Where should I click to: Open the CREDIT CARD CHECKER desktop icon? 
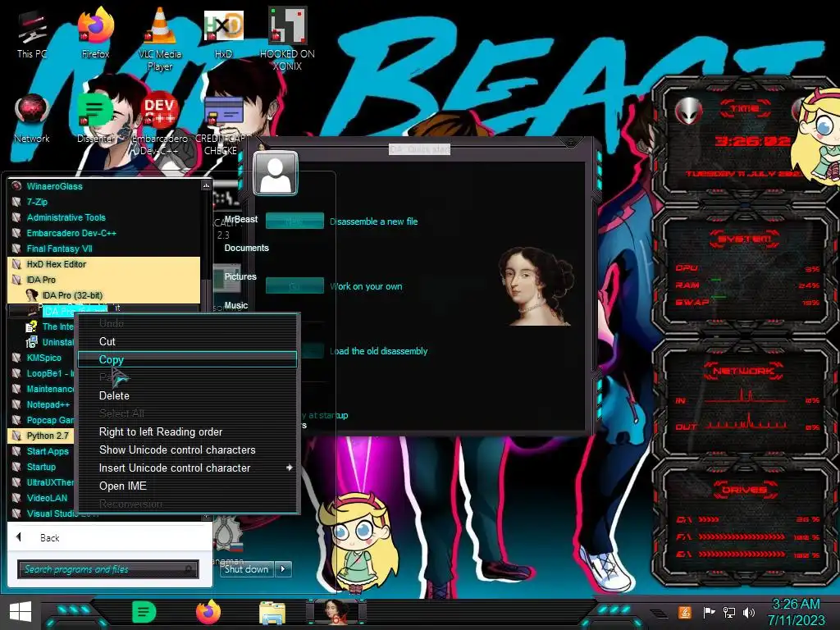click(222, 125)
